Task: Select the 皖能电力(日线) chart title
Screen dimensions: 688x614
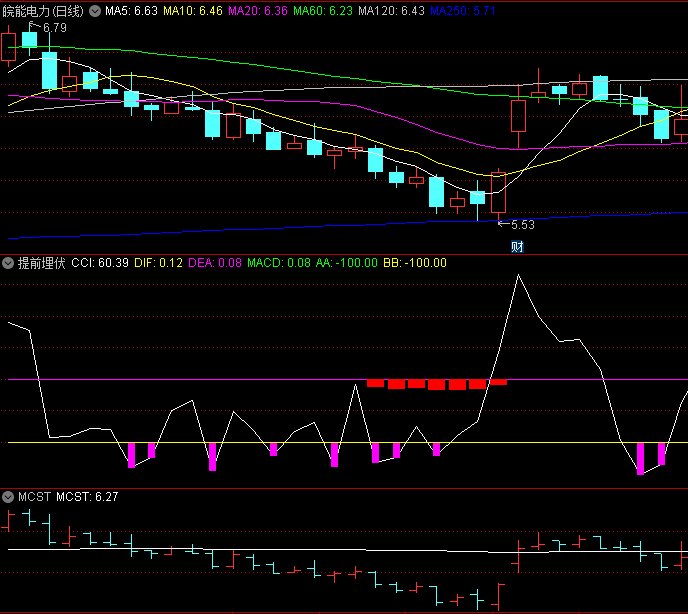Action: 43,11
